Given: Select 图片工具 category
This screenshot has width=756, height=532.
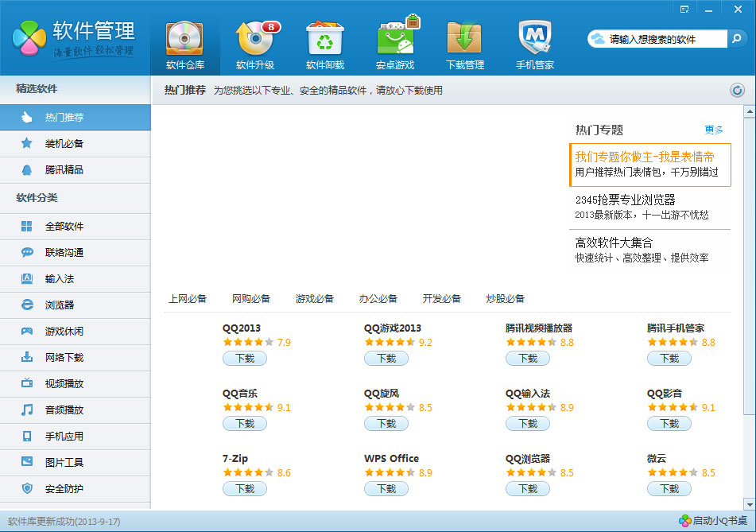Looking at the screenshot, I should [x=76, y=463].
